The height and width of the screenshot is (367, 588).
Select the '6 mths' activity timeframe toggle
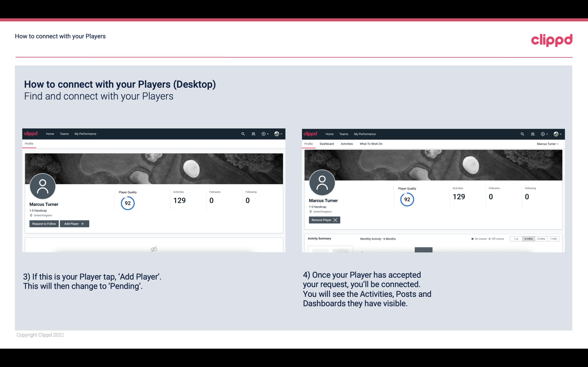pos(528,238)
